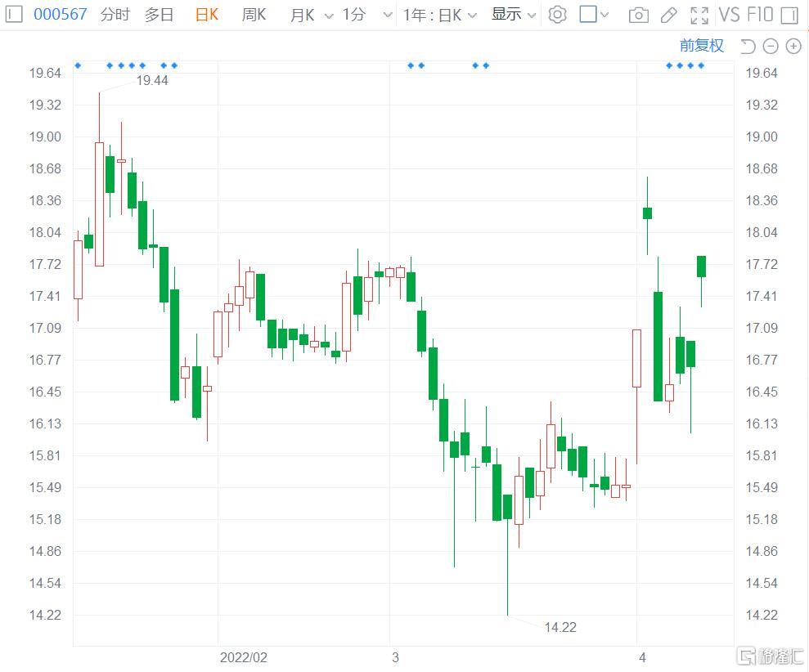Click the 19.44 high-price annotation
The height and width of the screenshot is (672, 809).
(x=152, y=80)
